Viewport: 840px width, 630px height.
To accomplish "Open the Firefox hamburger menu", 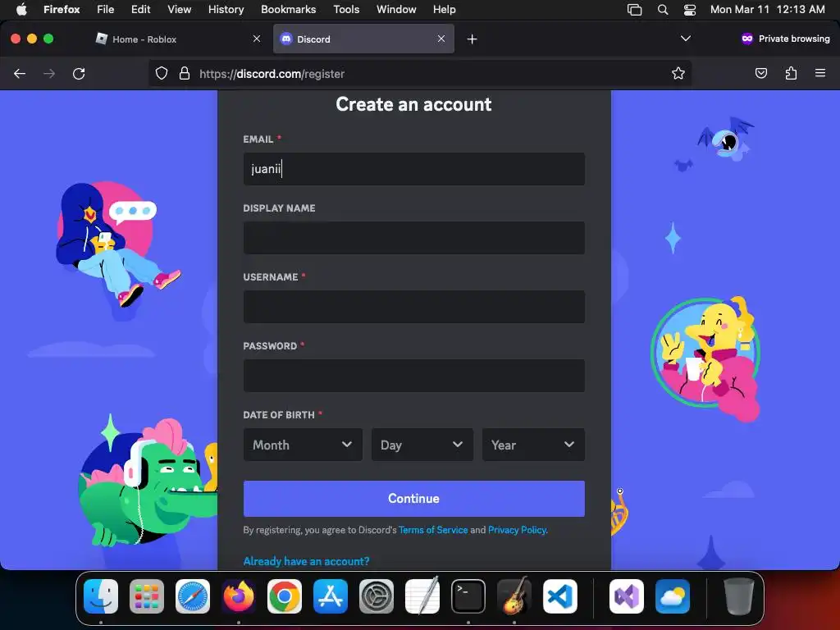I will tap(820, 73).
